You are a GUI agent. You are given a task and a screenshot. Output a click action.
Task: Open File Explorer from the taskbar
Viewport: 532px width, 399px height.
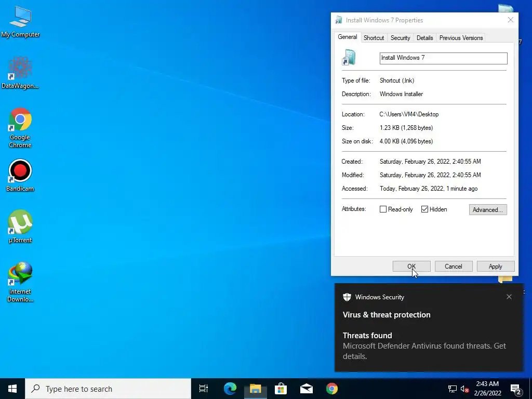[x=255, y=389]
